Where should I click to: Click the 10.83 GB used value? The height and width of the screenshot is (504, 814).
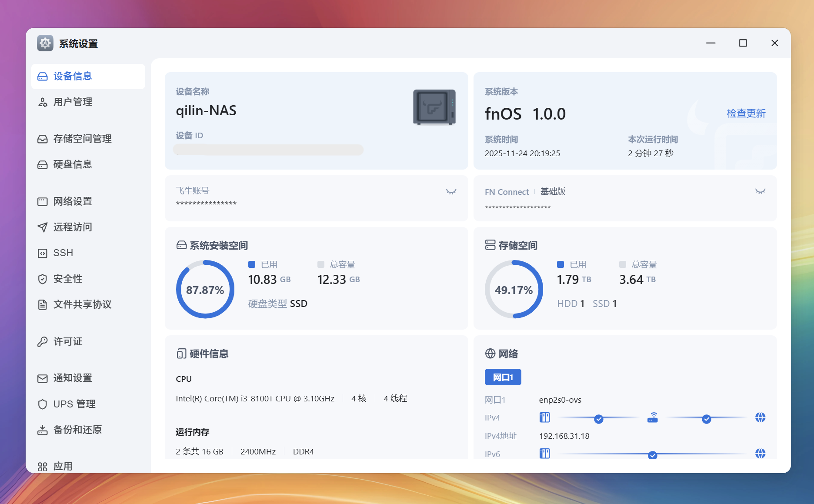[x=270, y=280]
